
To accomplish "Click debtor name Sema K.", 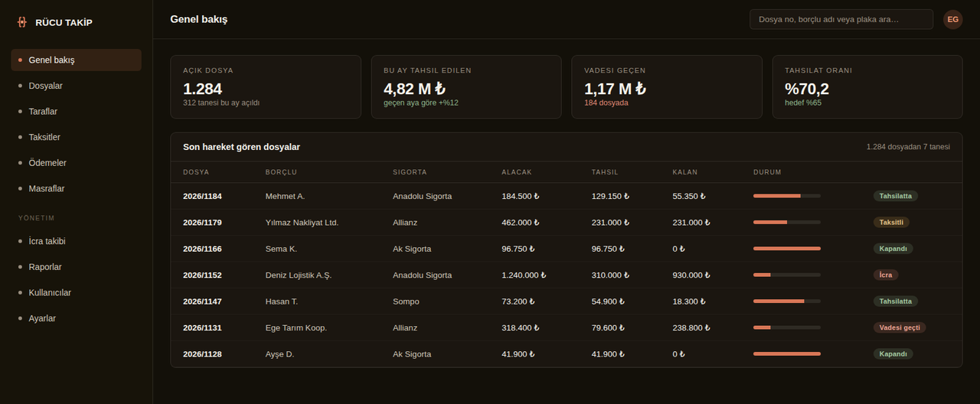I will click(282, 249).
